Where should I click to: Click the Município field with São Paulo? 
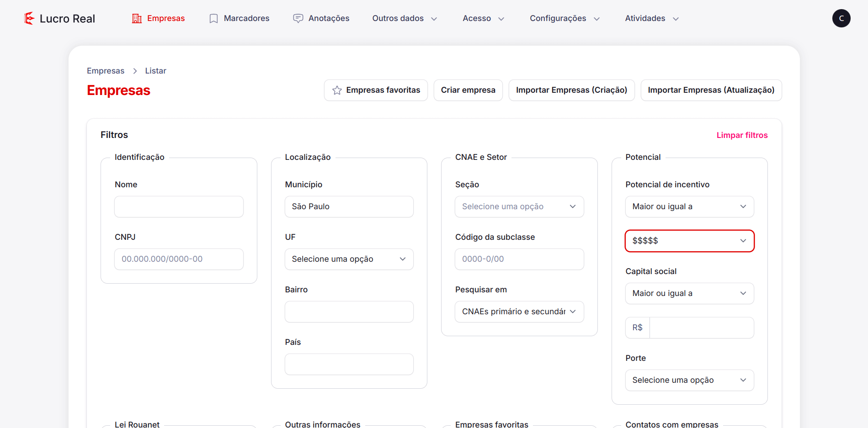pyautogui.click(x=349, y=206)
